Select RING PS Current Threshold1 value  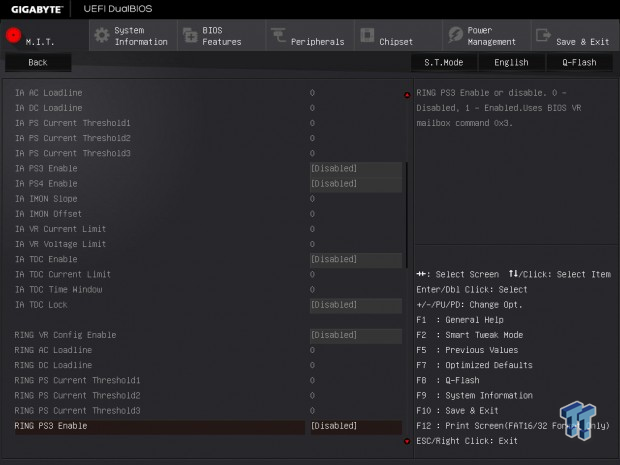[x=312, y=380]
